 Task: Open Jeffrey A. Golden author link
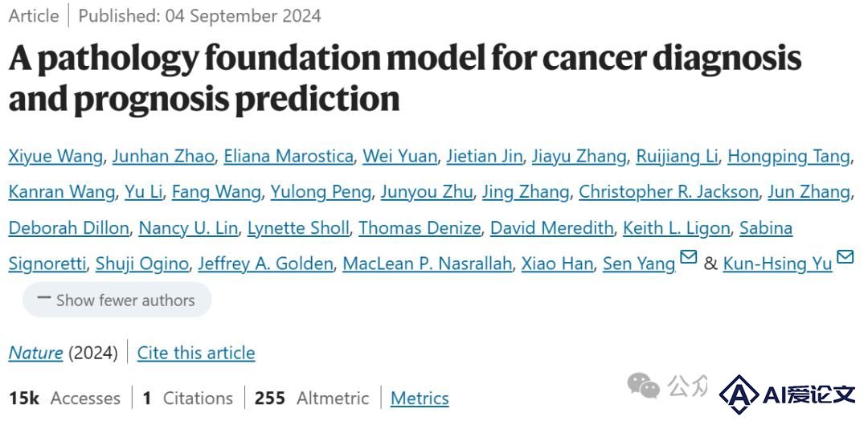(x=266, y=264)
